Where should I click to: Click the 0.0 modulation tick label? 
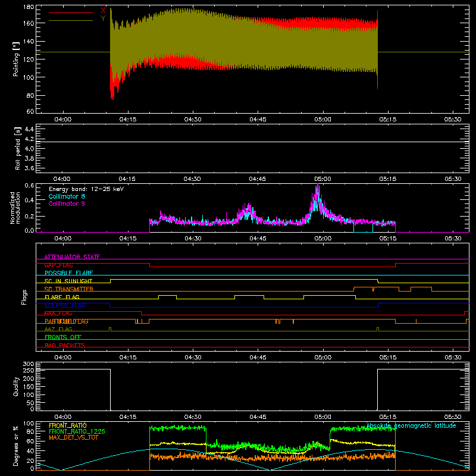(x=29, y=230)
